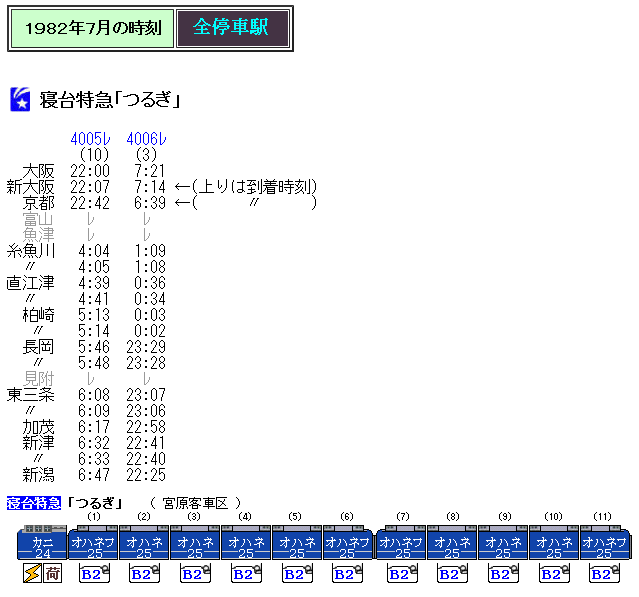
Task: Open train number 4006レ link
Action: [146, 139]
